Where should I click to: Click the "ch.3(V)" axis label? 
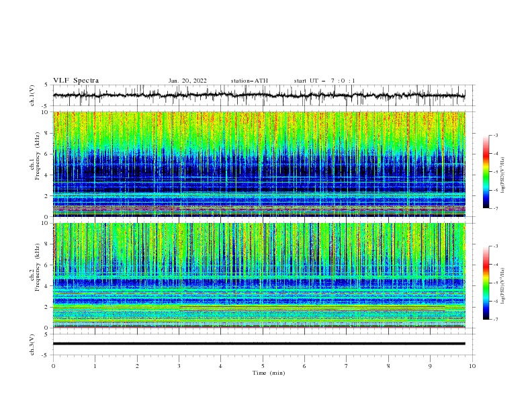pyautogui.click(x=32, y=345)
